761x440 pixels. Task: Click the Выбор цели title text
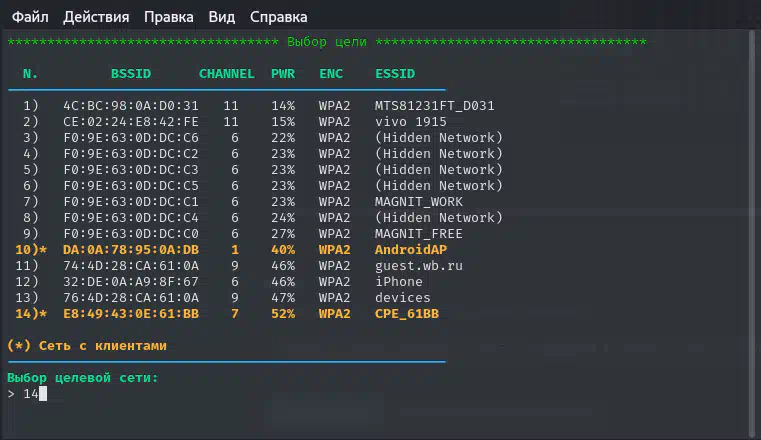(327, 42)
